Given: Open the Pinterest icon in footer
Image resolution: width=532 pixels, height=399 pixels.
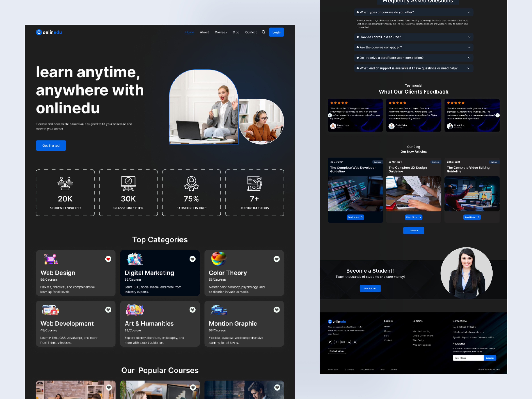Looking at the screenshot, I should tap(355, 342).
